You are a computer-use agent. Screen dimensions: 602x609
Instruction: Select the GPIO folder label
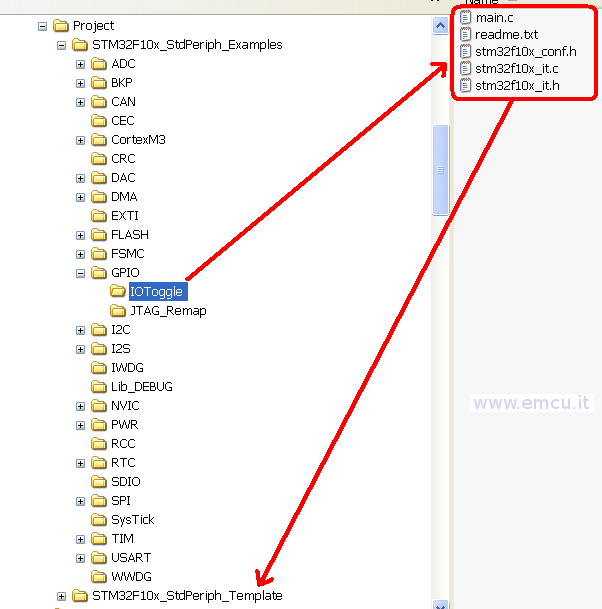[x=125, y=273]
